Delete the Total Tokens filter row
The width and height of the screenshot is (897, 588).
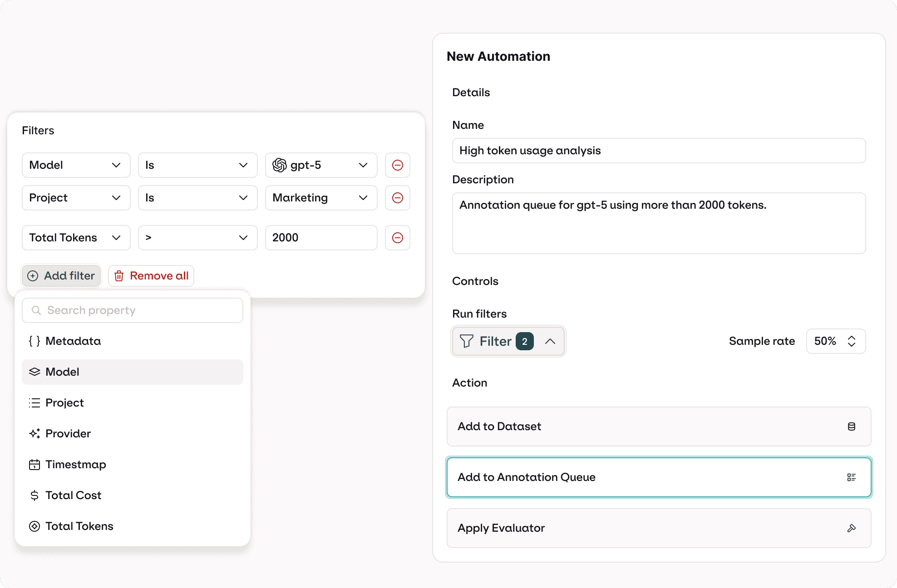(397, 238)
